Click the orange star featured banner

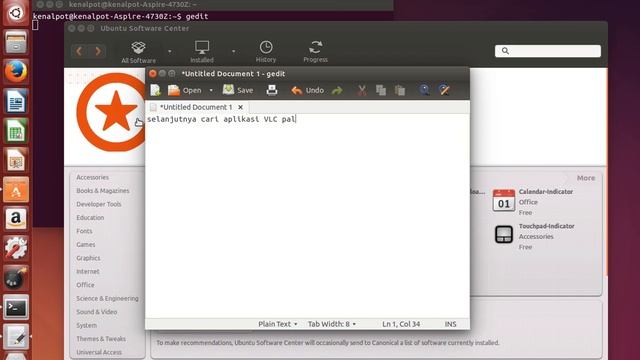(111, 112)
